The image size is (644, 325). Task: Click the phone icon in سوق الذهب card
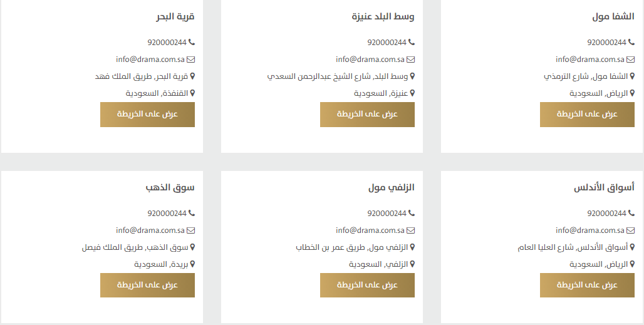192,214
